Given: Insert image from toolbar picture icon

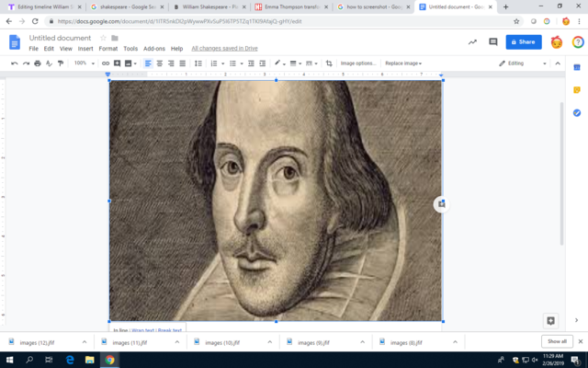Looking at the screenshot, I should [129, 63].
